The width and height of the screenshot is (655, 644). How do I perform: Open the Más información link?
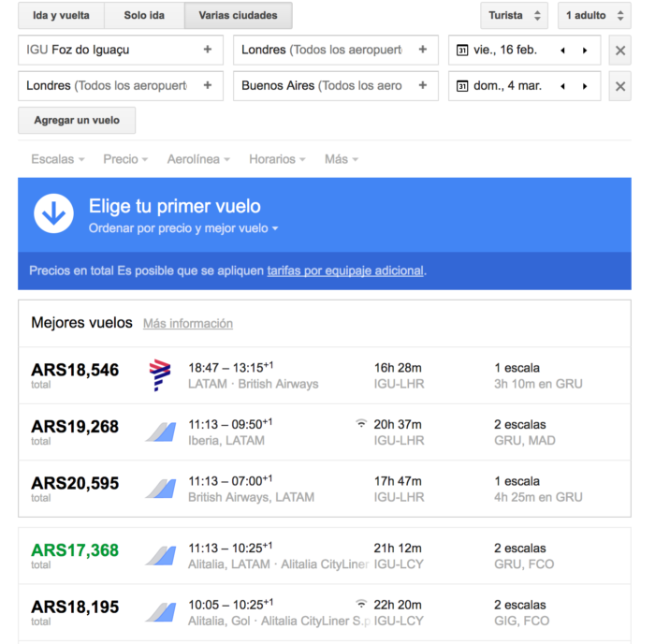187,324
